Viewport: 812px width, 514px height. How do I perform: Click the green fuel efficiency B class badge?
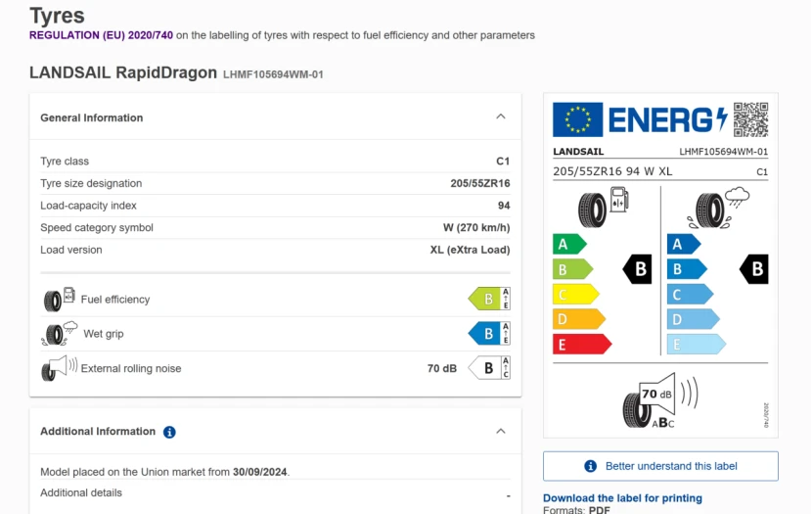click(489, 299)
